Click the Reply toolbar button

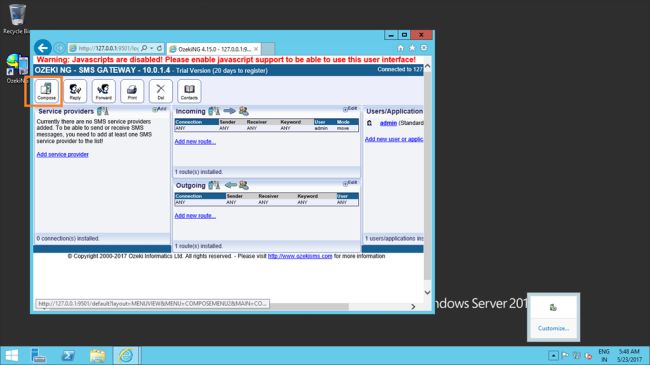click(x=75, y=91)
